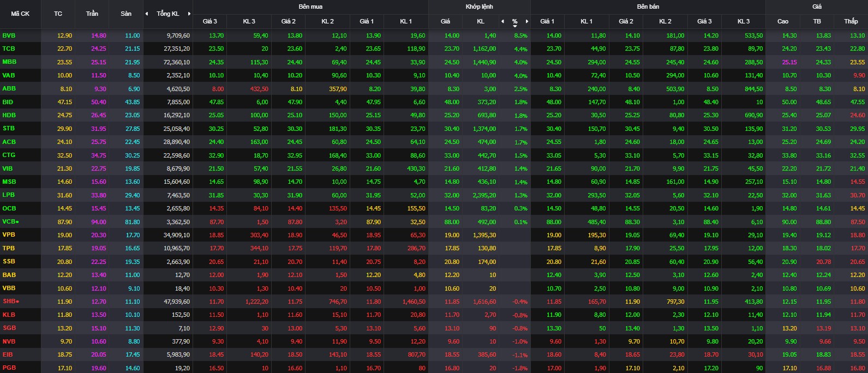Viewport: 868px width, 373px height.
Task: Open the SGB stock symbol
Action: pos(9,328)
